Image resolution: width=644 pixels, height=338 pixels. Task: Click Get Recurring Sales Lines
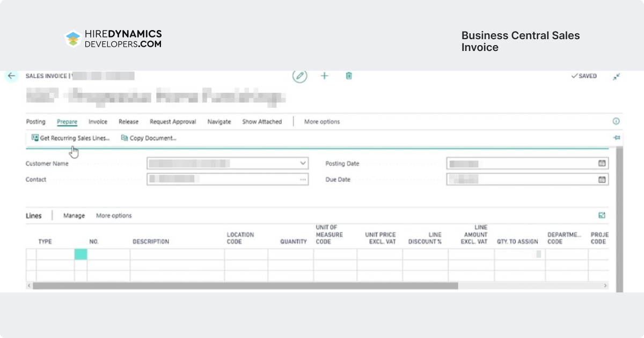click(x=71, y=138)
